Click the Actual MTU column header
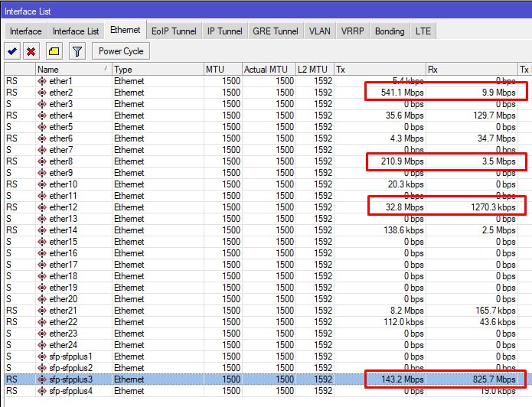532x407 pixels. [269, 69]
